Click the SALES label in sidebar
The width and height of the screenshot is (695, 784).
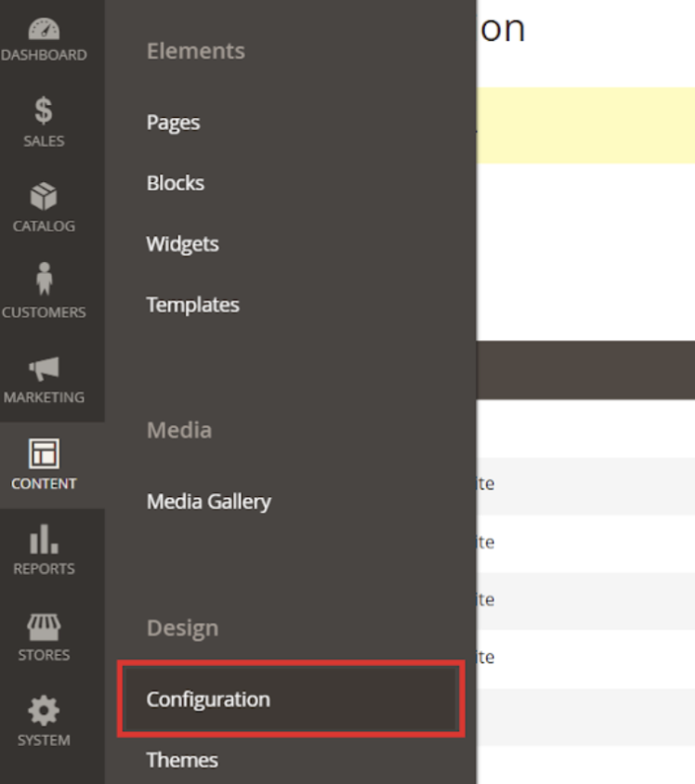pos(44,141)
